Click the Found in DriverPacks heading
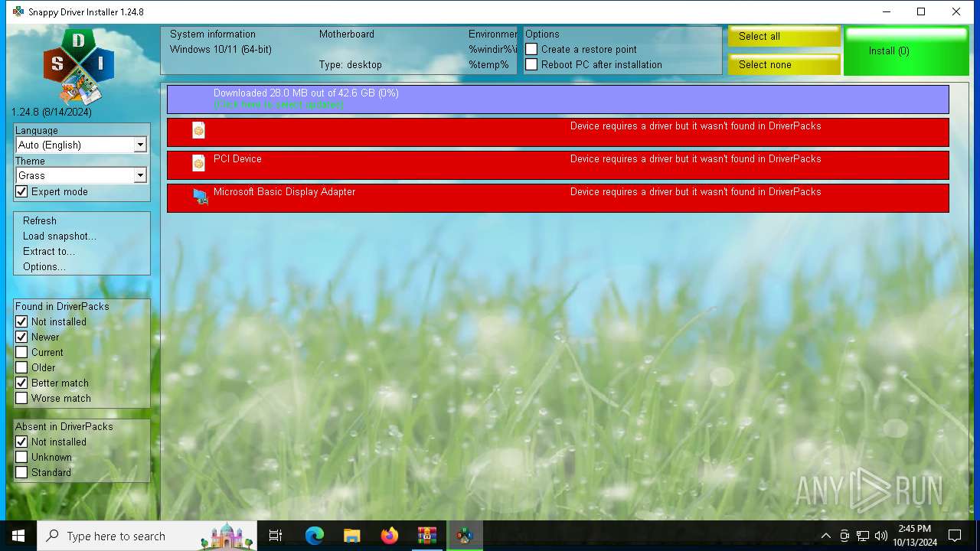This screenshot has width=980, height=551. tap(62, 306)
